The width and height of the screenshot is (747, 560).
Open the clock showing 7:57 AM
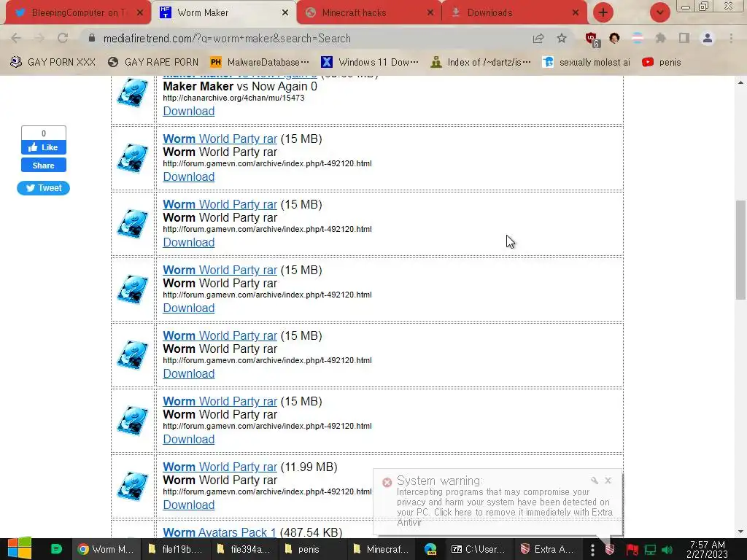(707, 549)
